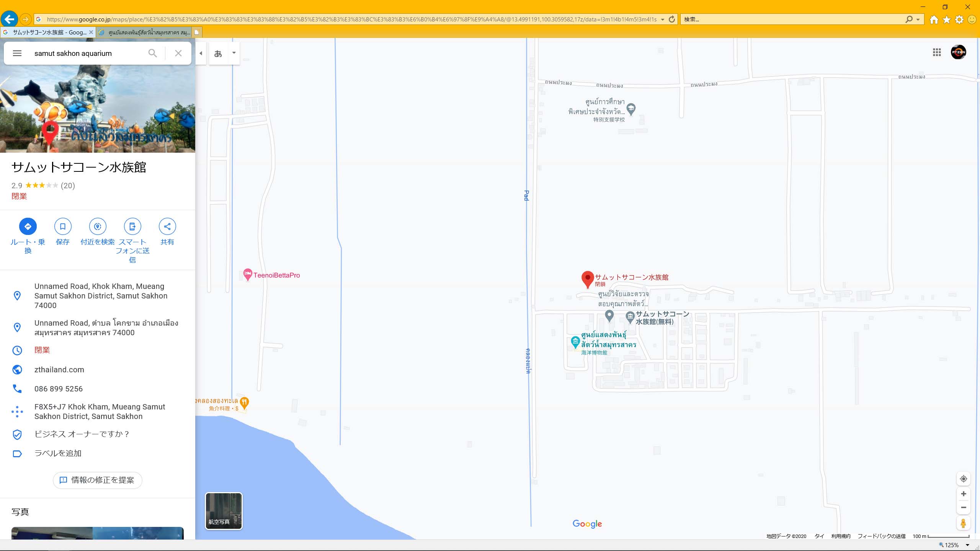Click the aquarium header photo
This screenshot has height=551, width=980.
coord(98,109)
